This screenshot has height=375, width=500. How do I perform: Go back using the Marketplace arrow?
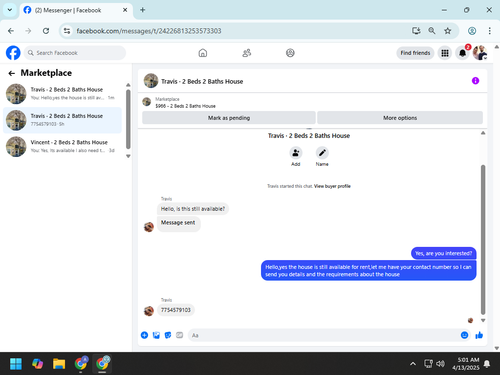12,73
